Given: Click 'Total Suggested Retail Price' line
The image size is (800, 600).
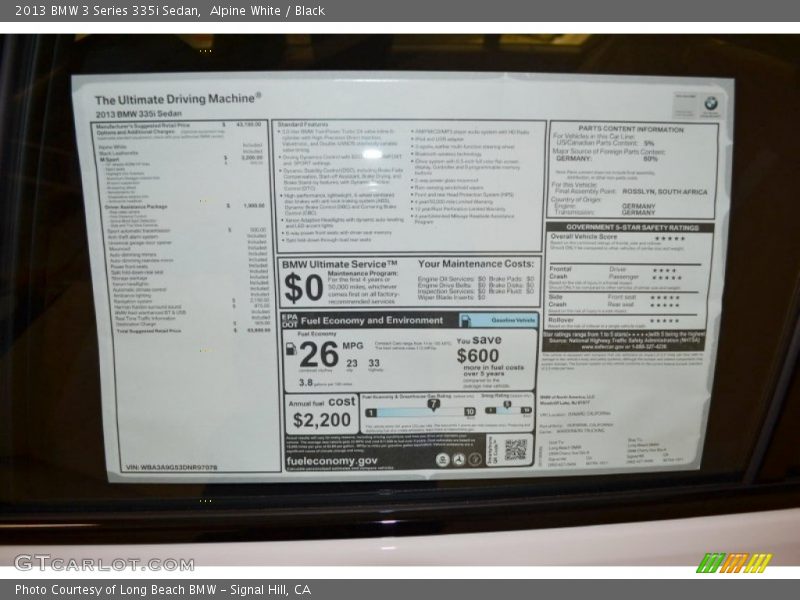Looking at the screenshot, I should coord(149,331).
